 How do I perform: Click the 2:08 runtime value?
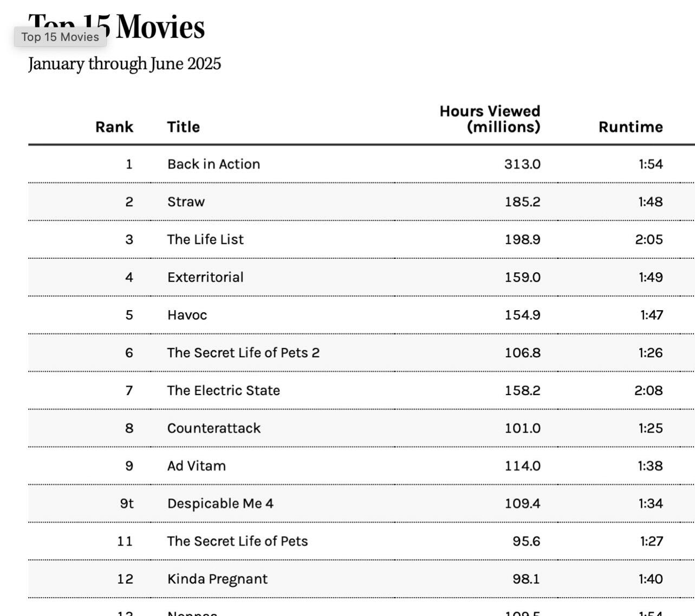tap(648, 390)
